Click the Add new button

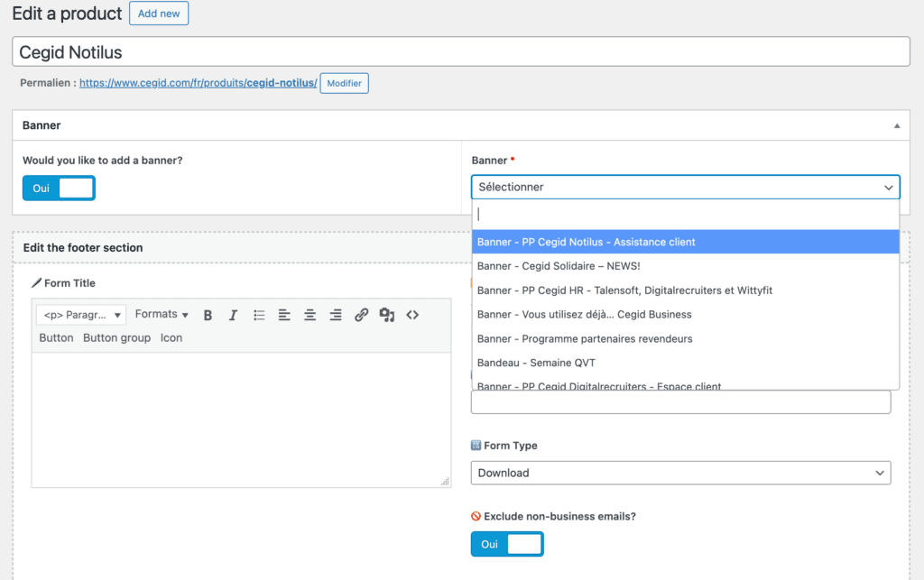tap(159, 14)
